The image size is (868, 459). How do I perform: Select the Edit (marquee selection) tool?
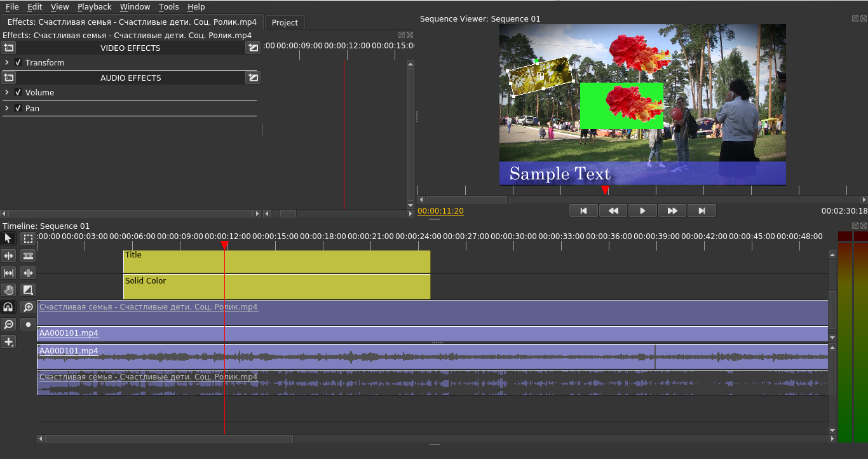click(28, 238)
